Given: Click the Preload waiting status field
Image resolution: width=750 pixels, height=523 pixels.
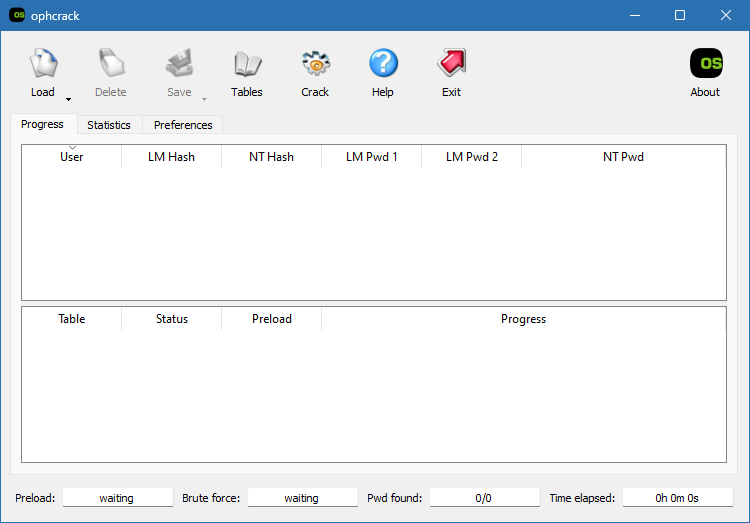Looking at the screenshot, I should pyautogui.click(x=117, y=498).
